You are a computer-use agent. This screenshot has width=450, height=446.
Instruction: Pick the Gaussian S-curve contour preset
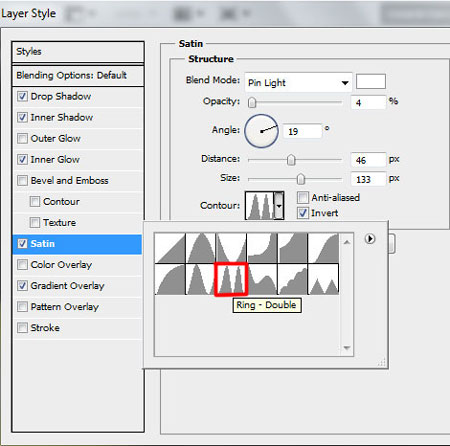coord(323,248)
